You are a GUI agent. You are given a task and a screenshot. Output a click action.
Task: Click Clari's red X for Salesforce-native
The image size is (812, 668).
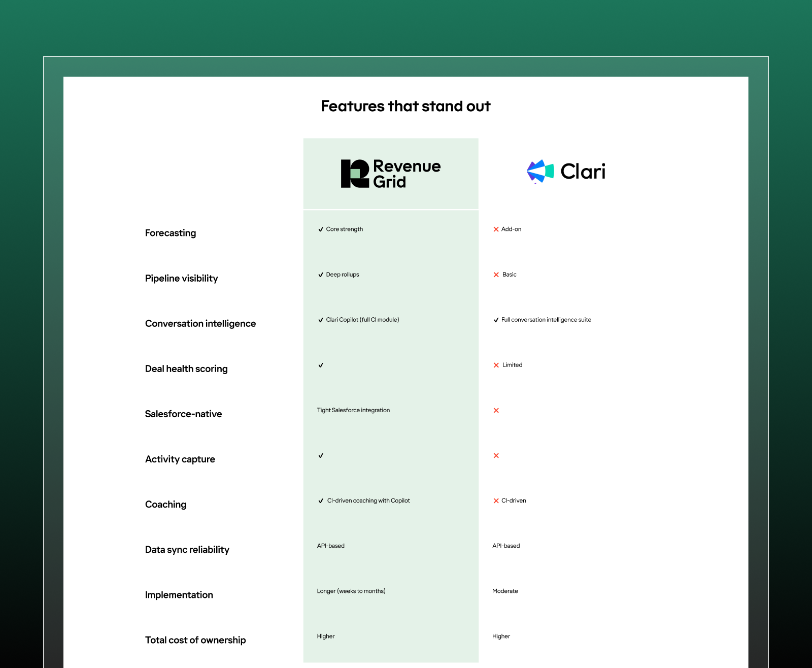click(496, 410)
